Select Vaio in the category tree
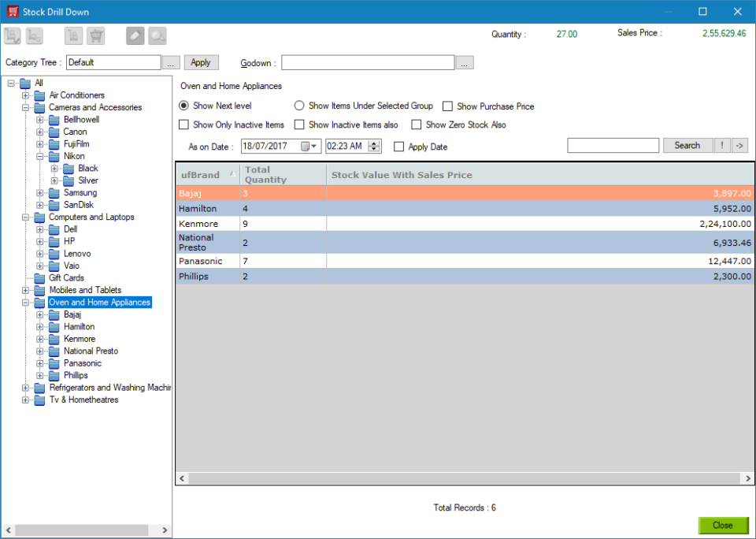This screenshot has width=756, height=539. pos(72,266)
